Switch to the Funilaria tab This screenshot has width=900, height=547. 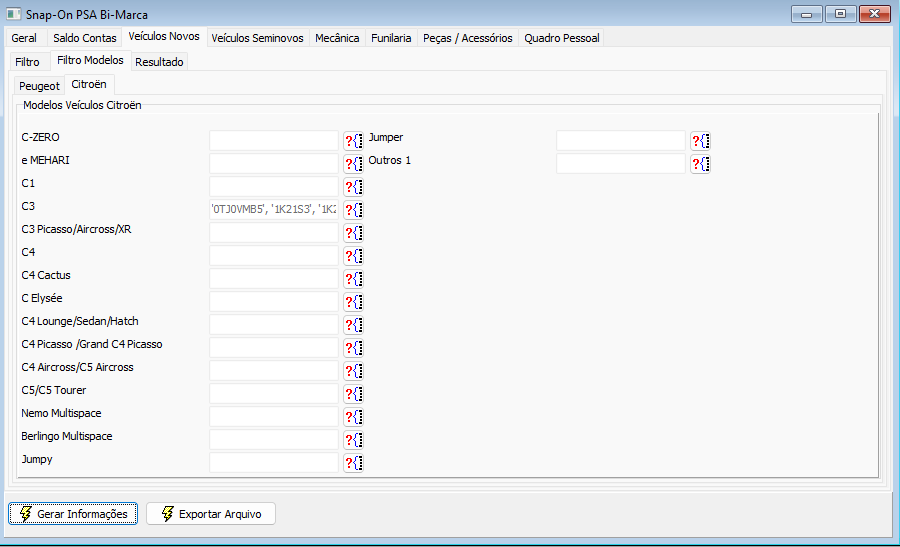coord(391,38)
